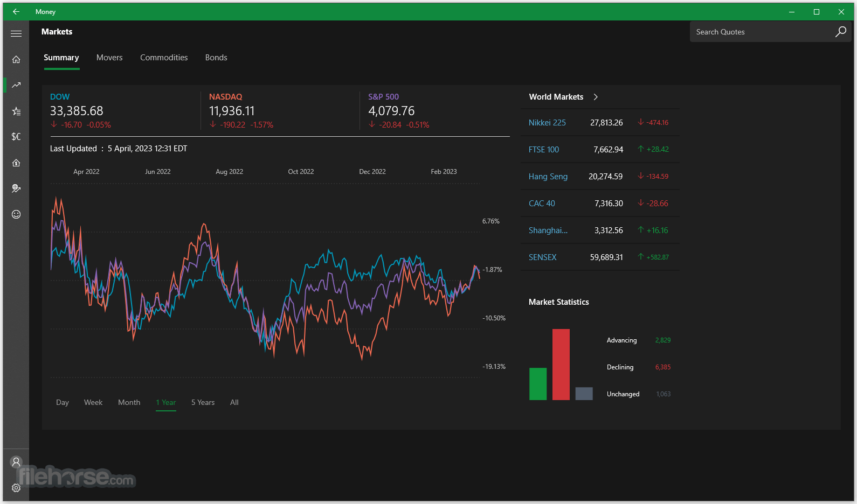Switch to the Movers tab

coord(109,58)
